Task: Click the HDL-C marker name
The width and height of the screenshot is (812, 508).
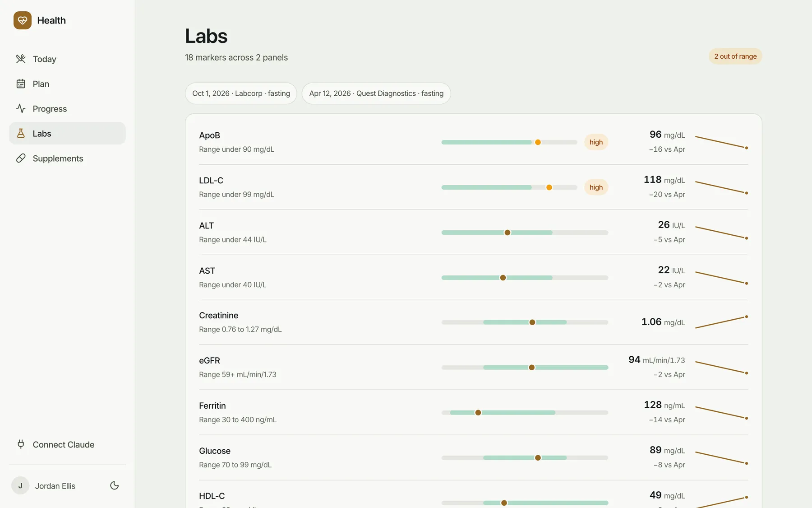Action: tap(212, 496)
